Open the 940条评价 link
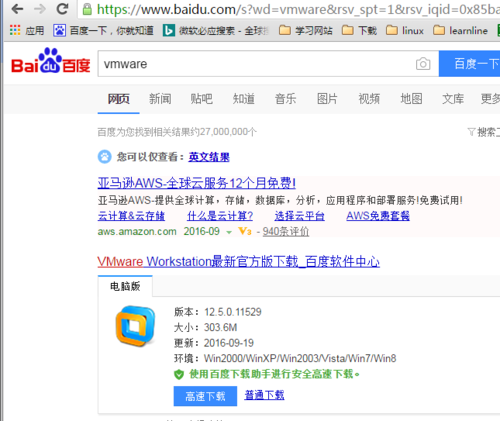 tap(286, 231)
